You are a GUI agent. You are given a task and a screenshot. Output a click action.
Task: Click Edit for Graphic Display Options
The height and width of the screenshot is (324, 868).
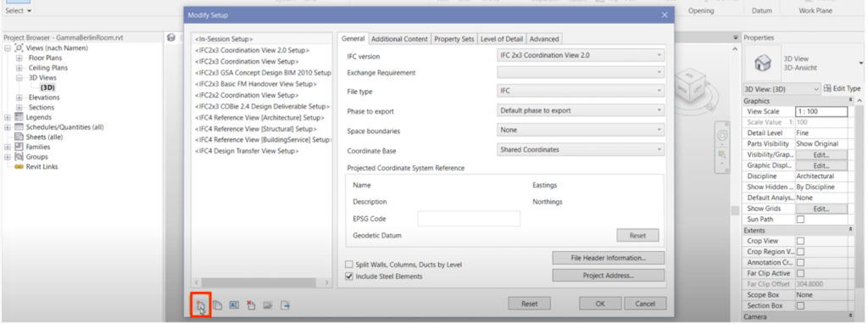(821, 165)
